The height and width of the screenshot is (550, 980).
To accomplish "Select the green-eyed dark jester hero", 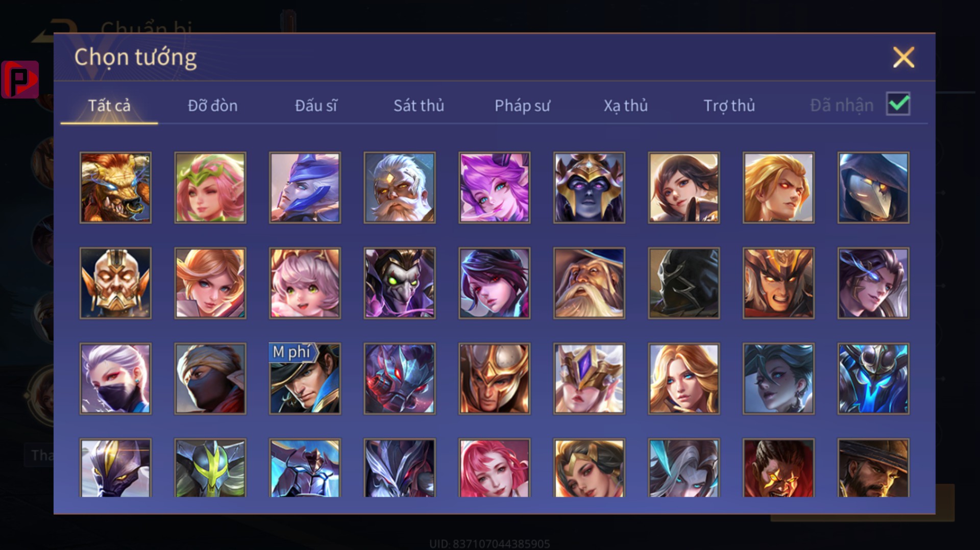I will click(x=400, y=283).
